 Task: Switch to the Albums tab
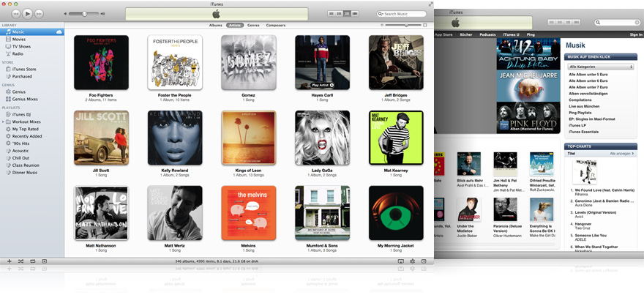click(216, 25)
